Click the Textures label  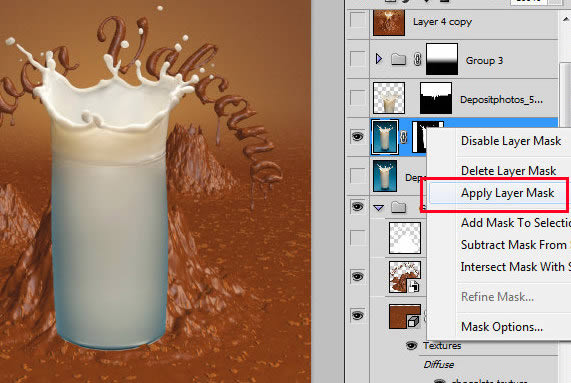click(442, 345)
